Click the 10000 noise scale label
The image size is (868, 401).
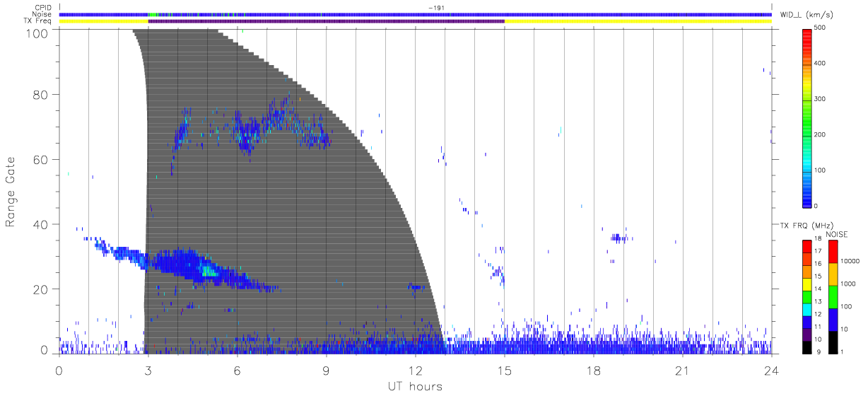(849, 261)
